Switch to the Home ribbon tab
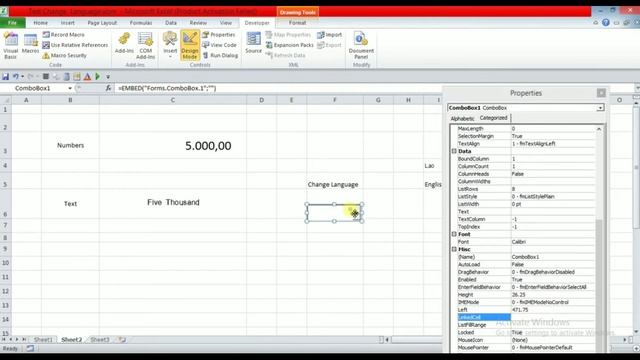Viewport: 640px width, 360px height. pyautogui.click(x=40, y=23)
